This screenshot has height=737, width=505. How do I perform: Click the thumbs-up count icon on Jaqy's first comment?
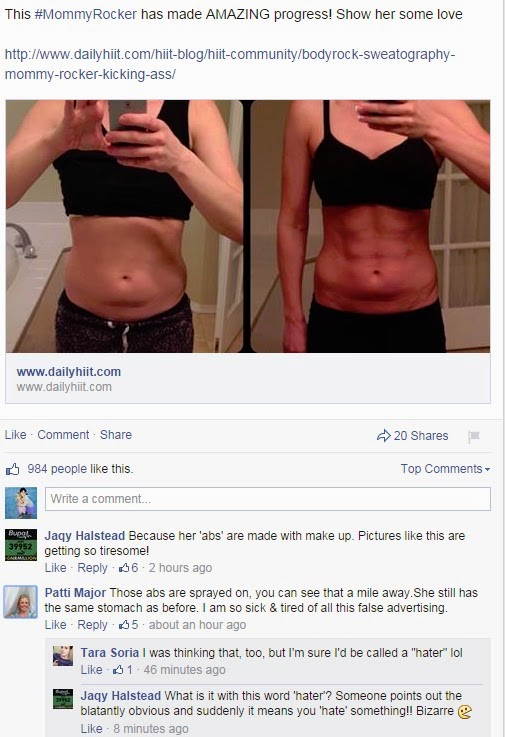[x=124, y=568]
